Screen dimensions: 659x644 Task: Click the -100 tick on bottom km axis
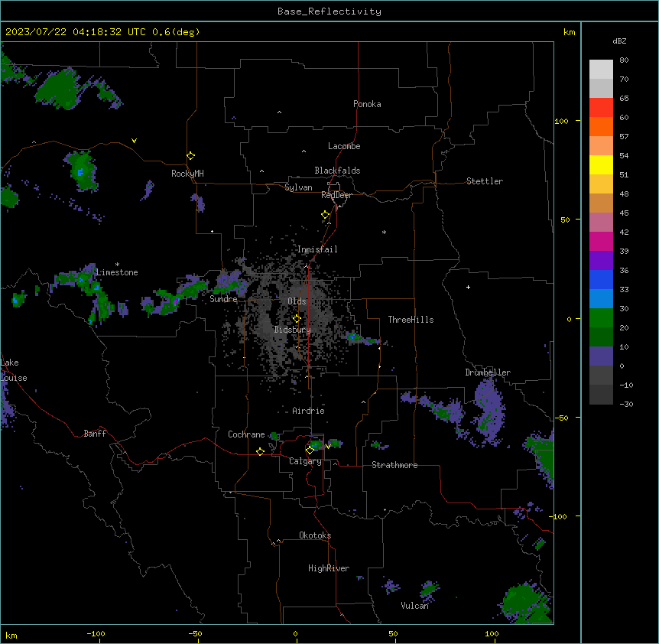pyautogui.click(x=96, y=633)
